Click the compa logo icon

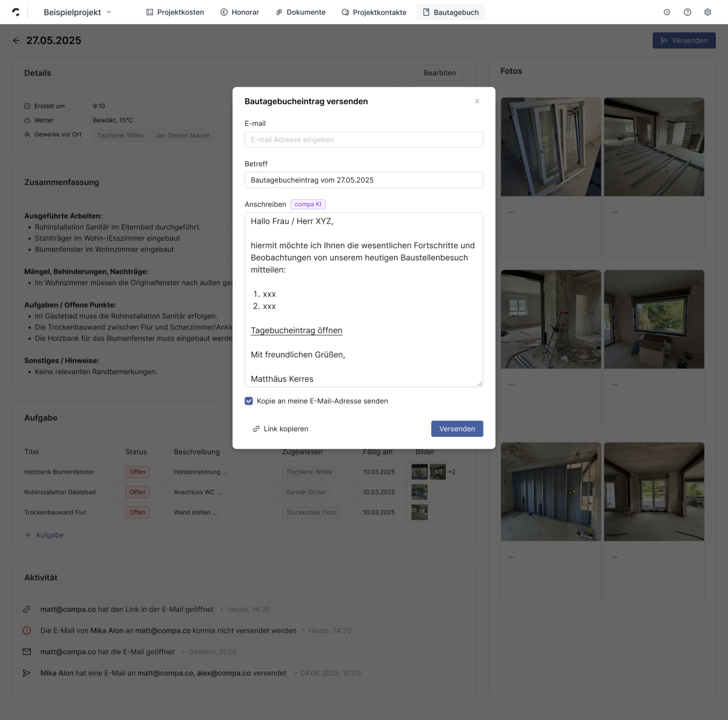pyautogui.click(x=16, y=12)
